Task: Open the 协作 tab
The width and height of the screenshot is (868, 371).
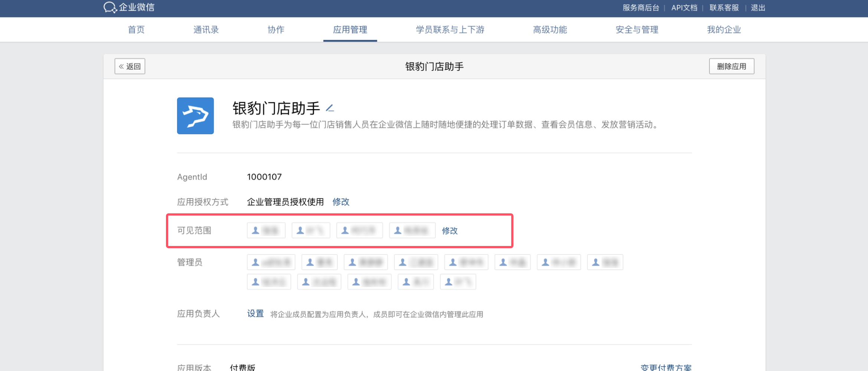Action: [x=276, y=30]
